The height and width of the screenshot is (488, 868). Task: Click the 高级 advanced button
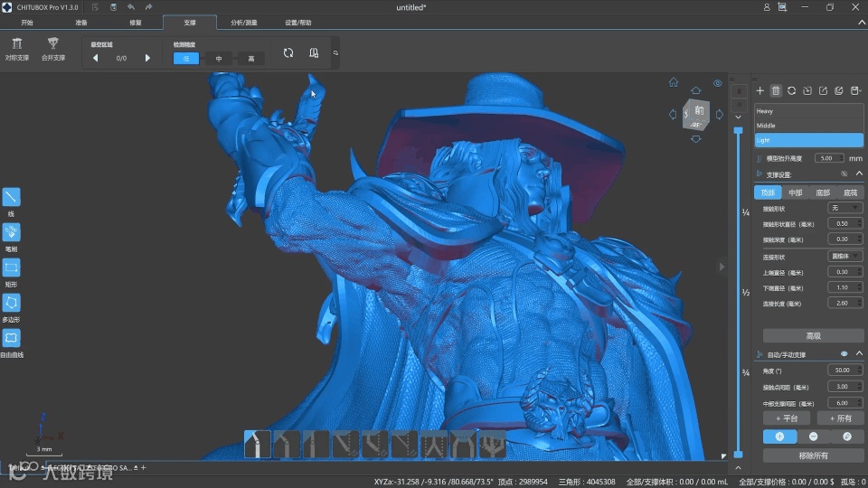(813, 336)
